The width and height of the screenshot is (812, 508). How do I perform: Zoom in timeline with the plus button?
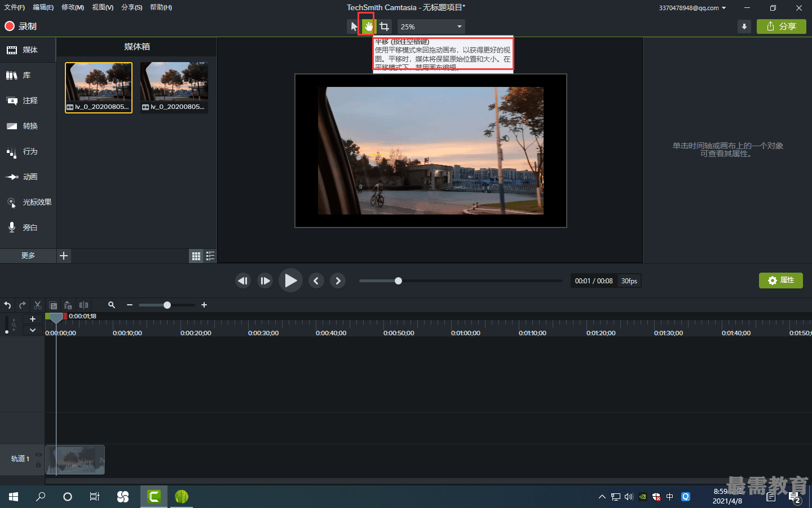(x=204, y=305)
